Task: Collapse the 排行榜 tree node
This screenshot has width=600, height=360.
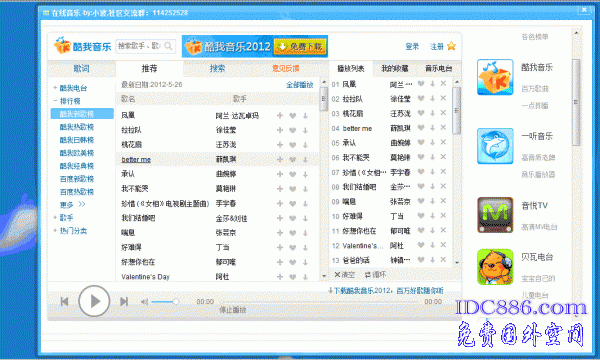Action: 55,101
